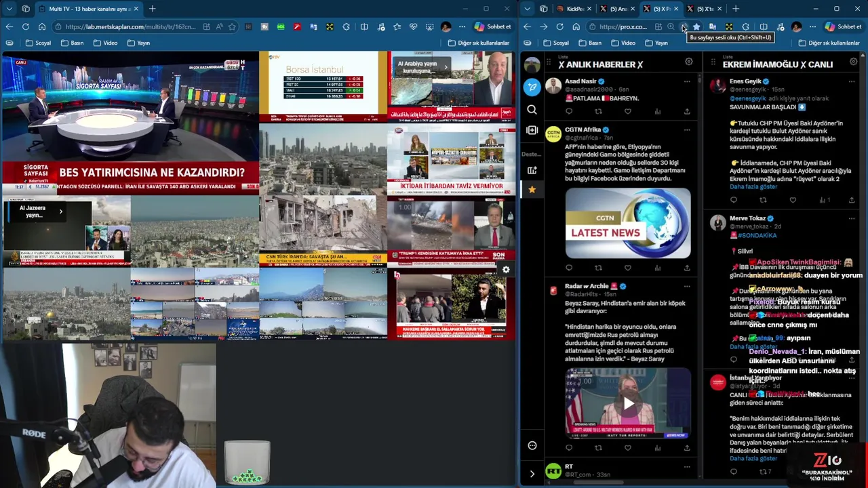
Task: Repost the CGTN Afrika post
Action: click(x=598, y=268)
